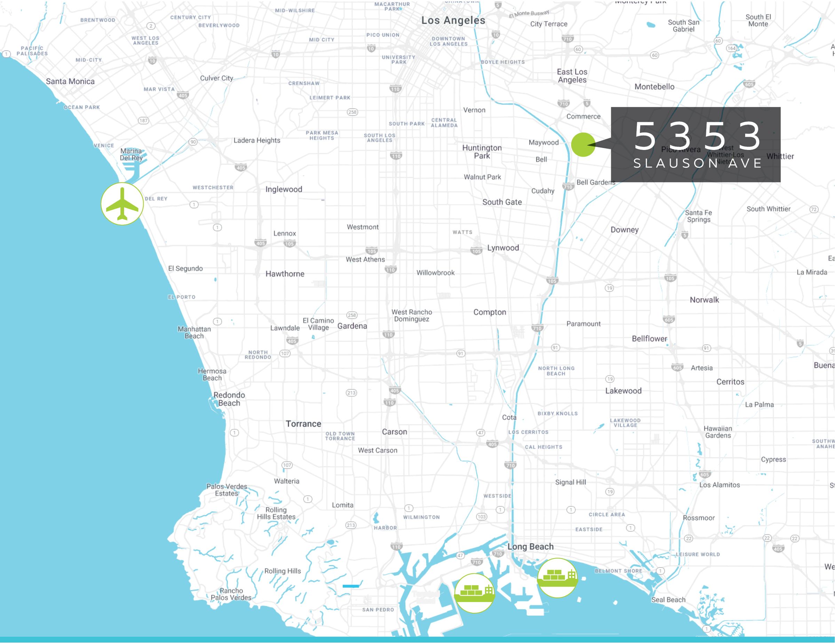
Task: Click the 405 shield near Culver City
Action: point(183,96)
